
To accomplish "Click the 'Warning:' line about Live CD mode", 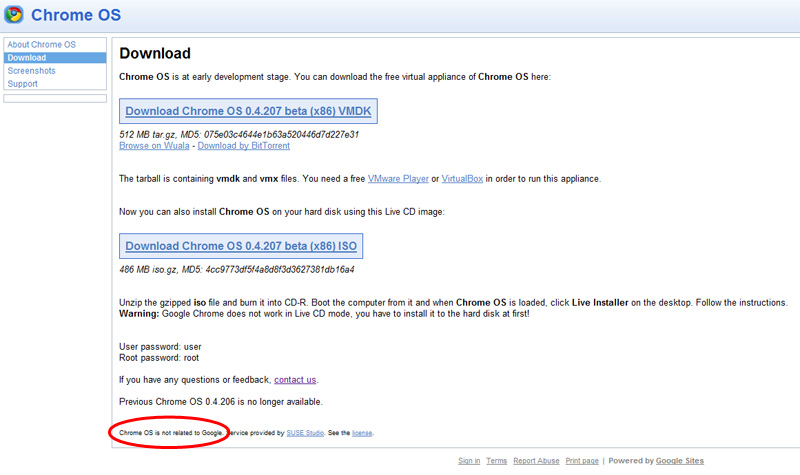I will (324, 314).
